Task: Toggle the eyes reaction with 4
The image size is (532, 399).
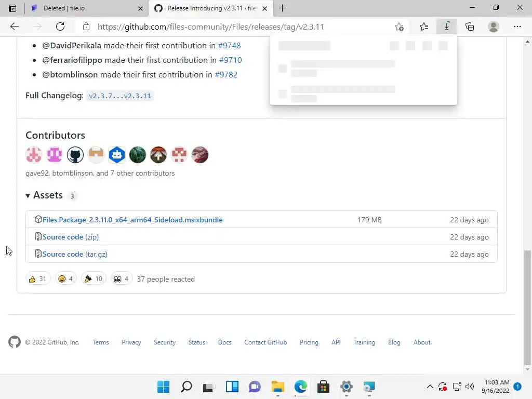Action: (x=122, y=279)
